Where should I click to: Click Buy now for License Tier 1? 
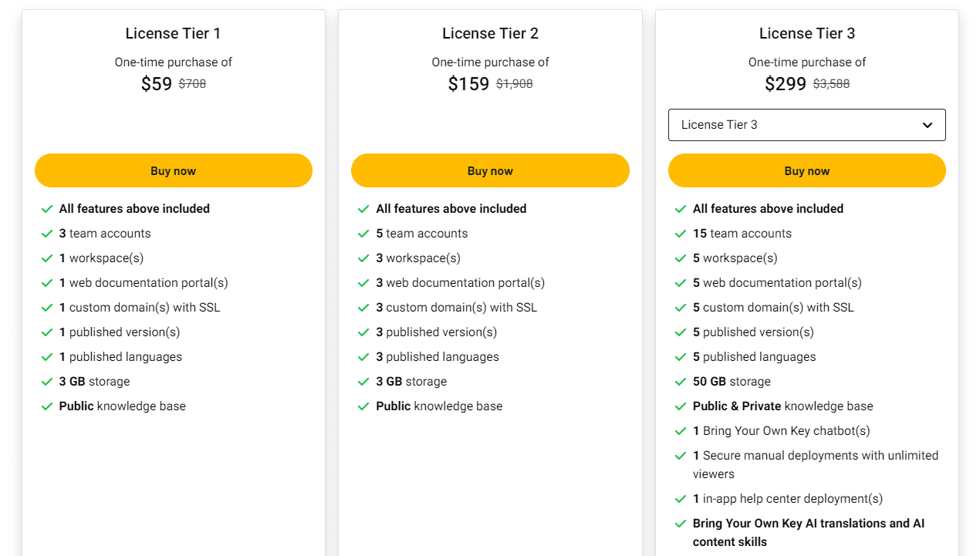[174, 170]
